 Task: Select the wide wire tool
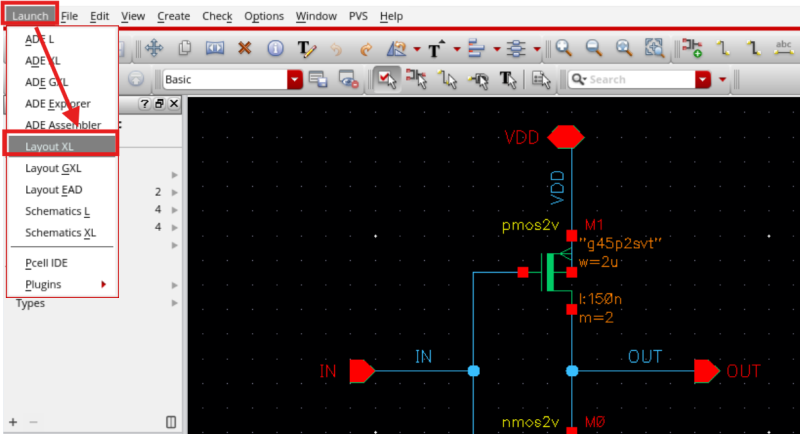pos(753,48)
